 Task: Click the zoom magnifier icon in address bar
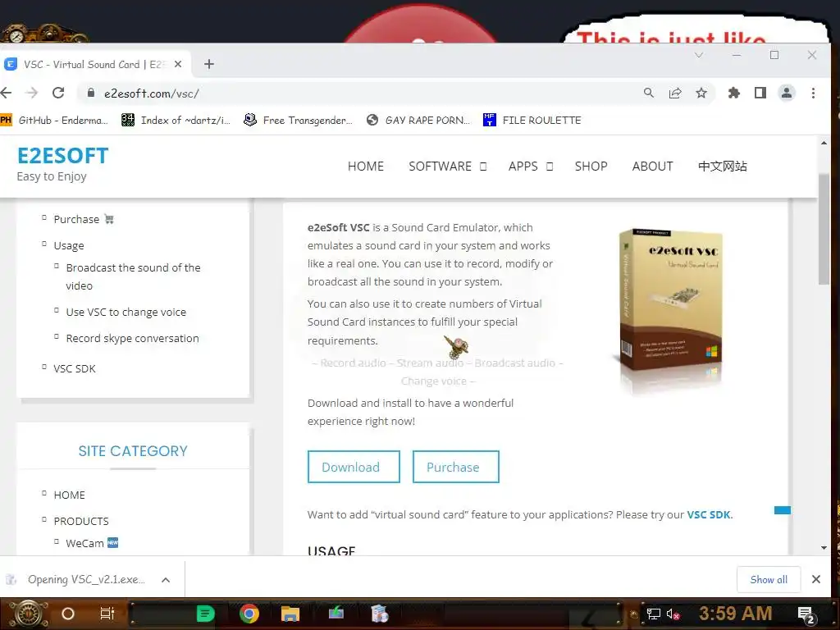tap(649, 94)
